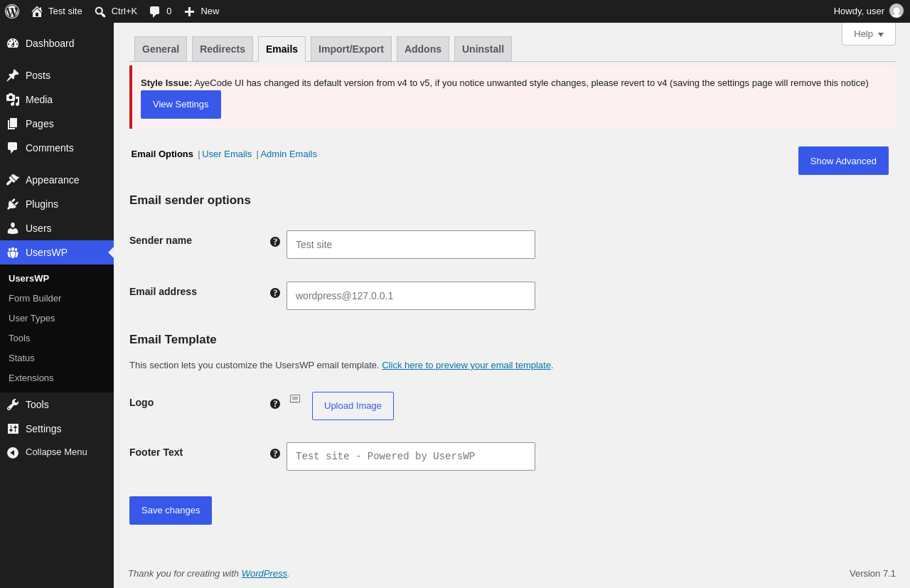Open the New content menu

[x=202, y=11]
